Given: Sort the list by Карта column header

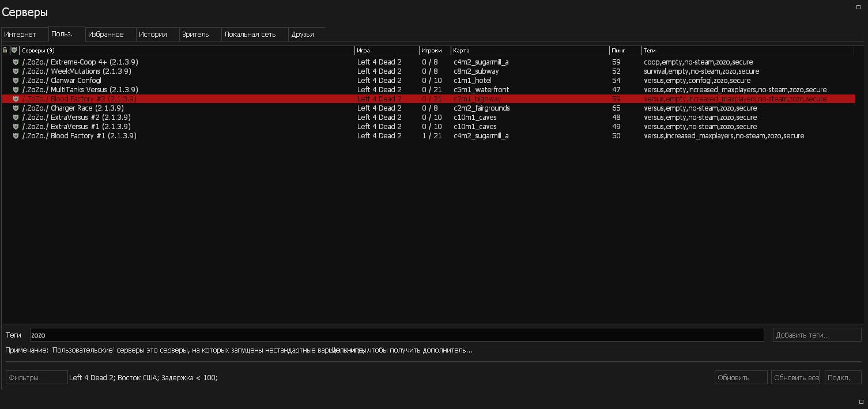Looking at the screenshot, I should (530, 50).
